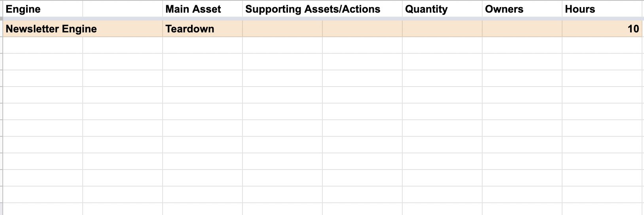Select the Owners header cell
This screenshot has width=644, height=215.
pos(522,9)
